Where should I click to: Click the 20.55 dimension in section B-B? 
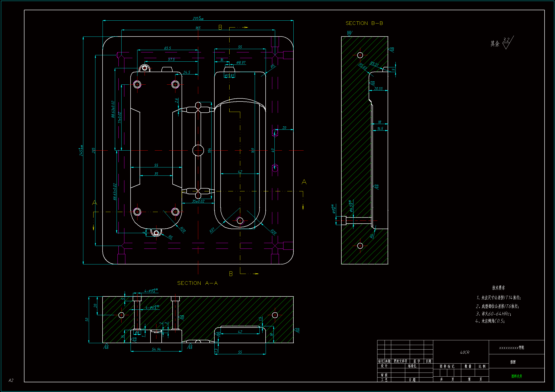tap(378, 89)
